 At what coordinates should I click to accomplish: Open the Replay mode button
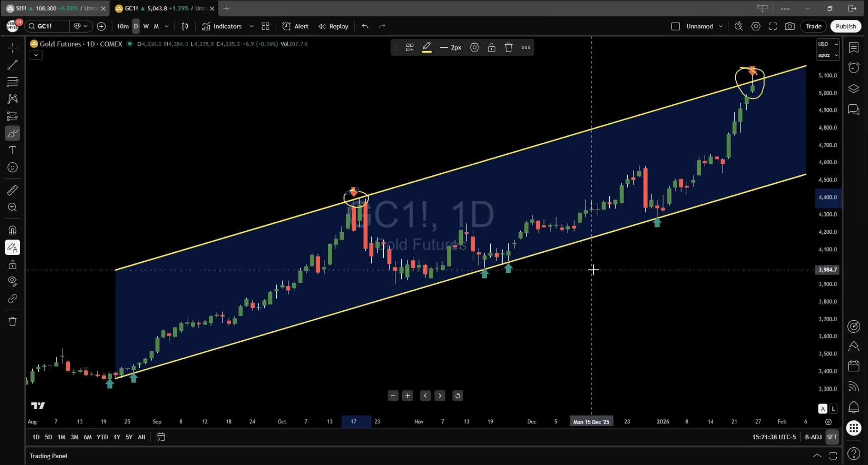(x=333, y=26)
